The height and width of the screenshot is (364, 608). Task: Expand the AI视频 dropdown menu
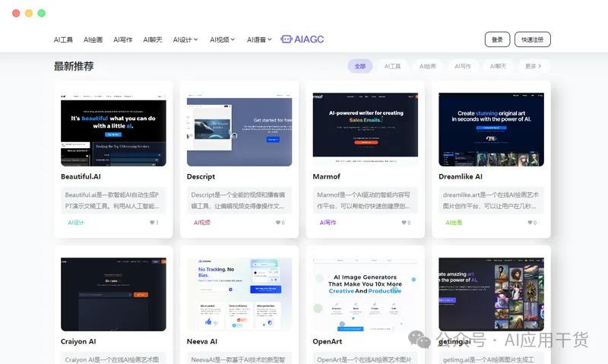[222, 40]
